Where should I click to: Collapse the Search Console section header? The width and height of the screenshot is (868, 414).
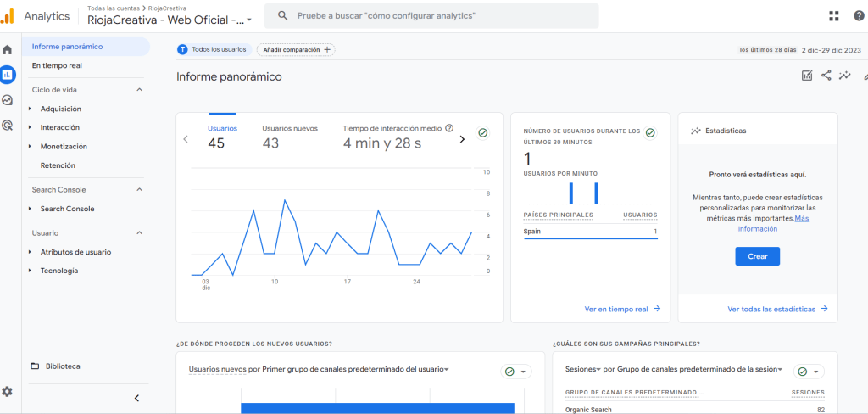tap(140, 189)
